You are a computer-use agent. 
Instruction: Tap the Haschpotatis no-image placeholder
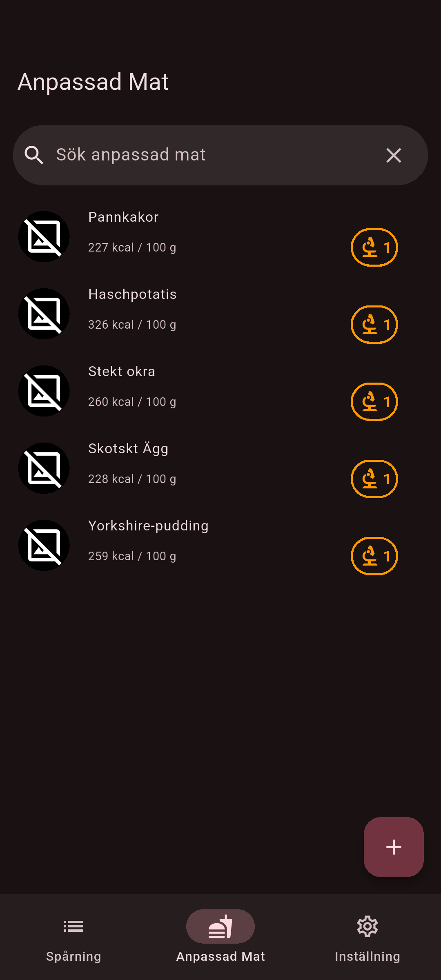[x=44, y=314]
